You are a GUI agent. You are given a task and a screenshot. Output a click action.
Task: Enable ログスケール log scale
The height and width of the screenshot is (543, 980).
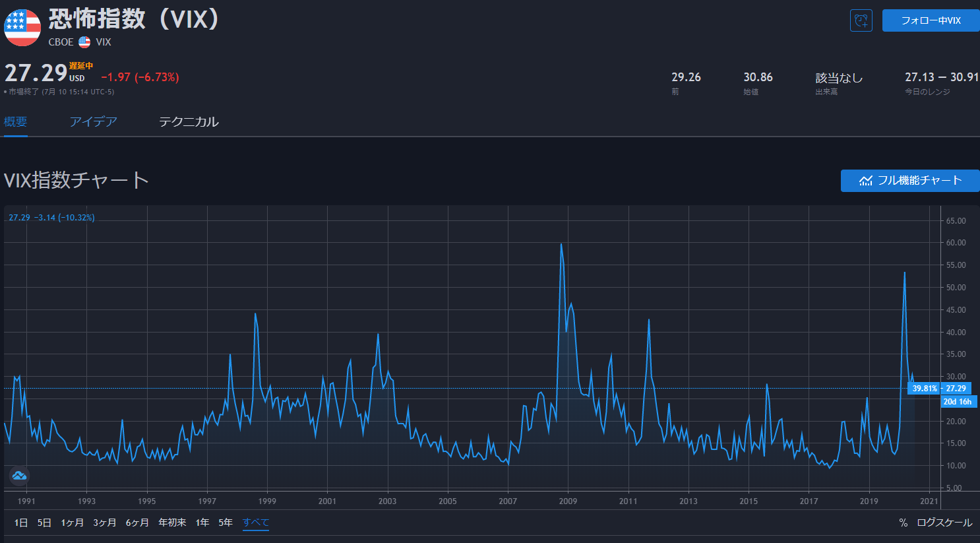[x=944, y=523]
